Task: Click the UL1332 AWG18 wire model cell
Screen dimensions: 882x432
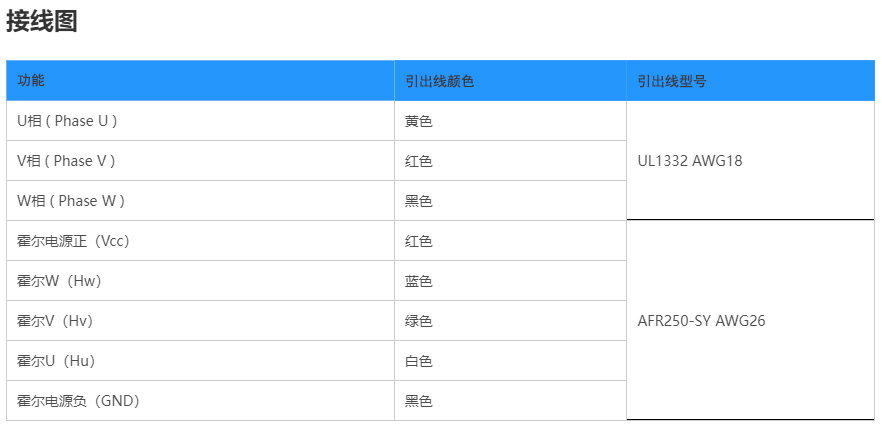Action: point(690,161)
